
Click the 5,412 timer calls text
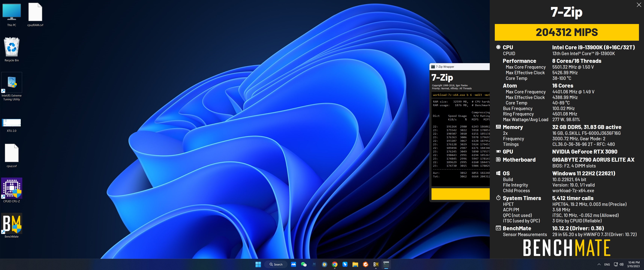[x=573, y=198]
